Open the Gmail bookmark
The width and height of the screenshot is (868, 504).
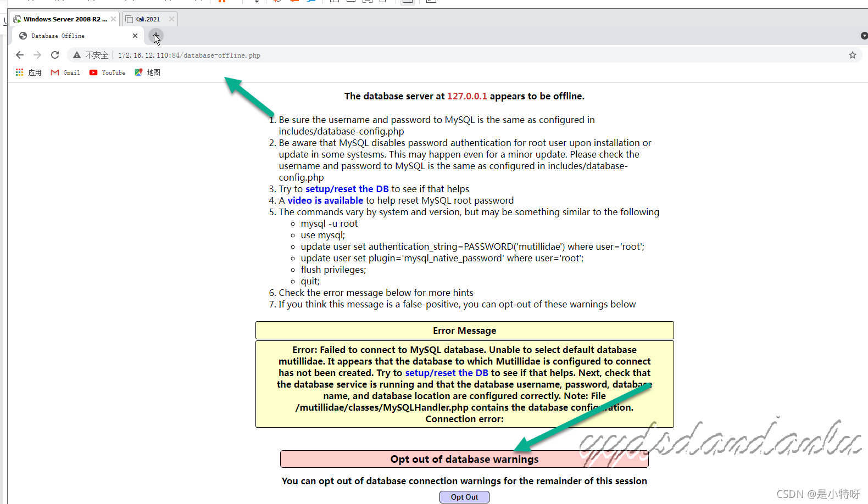coord(65,72)
